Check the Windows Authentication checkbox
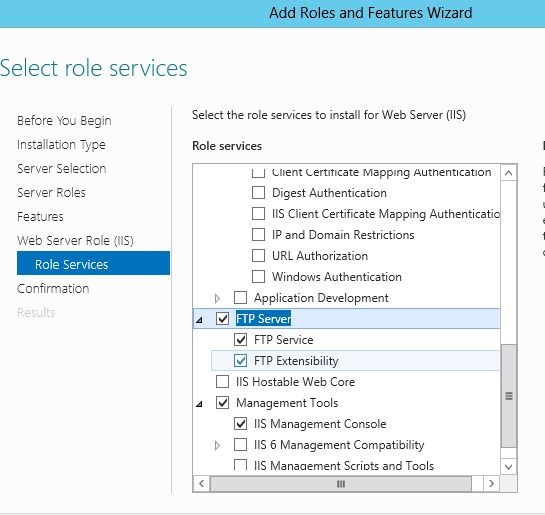The height and width of the screenshot is (515, 545). 258,277
